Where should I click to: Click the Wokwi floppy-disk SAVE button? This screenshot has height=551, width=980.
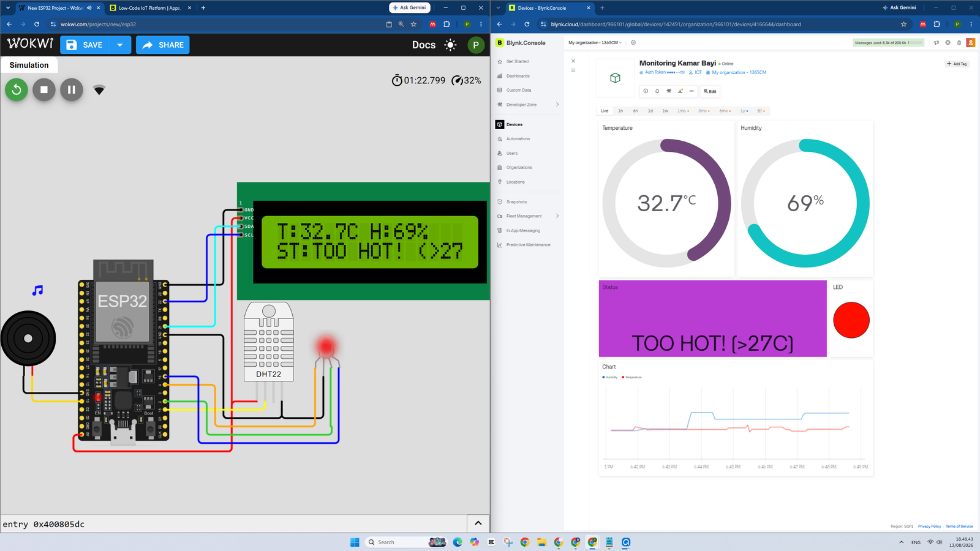point(85,45)
